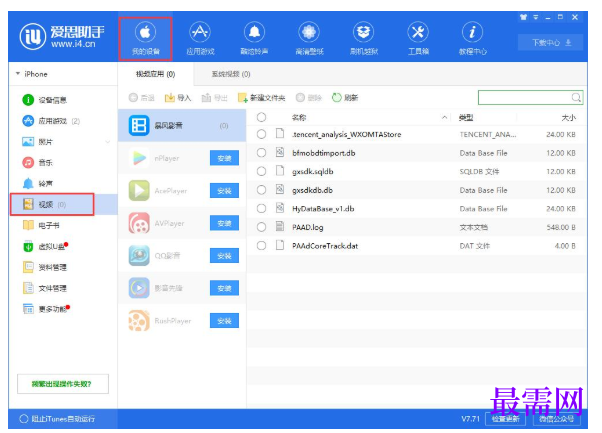Click the AVPlayer app icon
602x433 pixels.
(x=139, y=223)
